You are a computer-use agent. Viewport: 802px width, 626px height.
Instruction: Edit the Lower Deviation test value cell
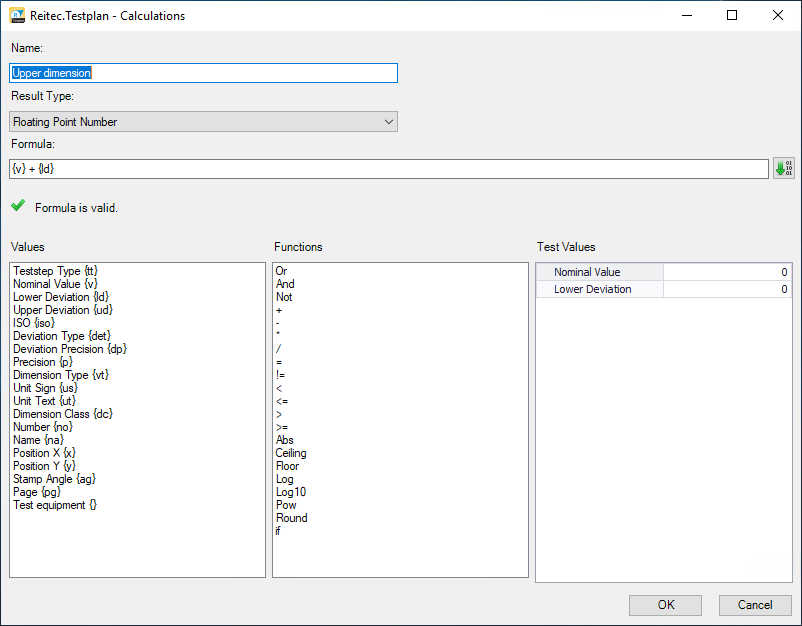pos(726,289)
